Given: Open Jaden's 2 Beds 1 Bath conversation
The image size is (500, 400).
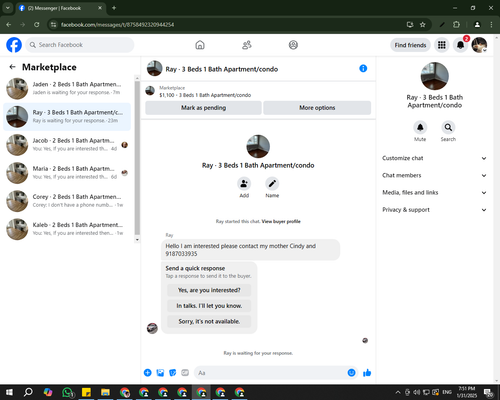Looking at the screenshot, I should 67,88.
